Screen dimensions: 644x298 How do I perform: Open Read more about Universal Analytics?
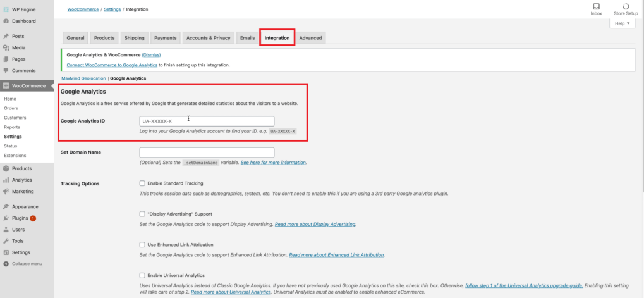point(231,292)
